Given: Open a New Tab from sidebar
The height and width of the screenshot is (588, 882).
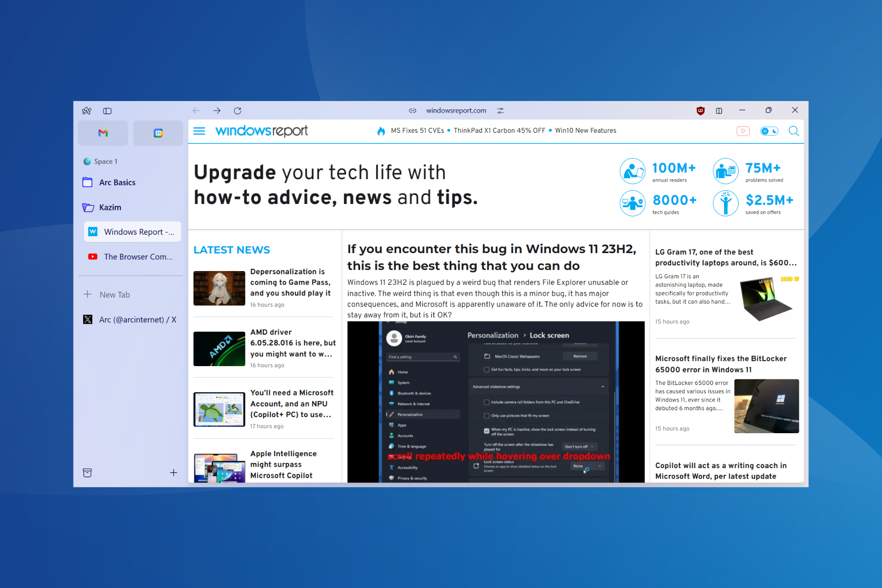Looking at the screenshot, I should click(130, 294).
